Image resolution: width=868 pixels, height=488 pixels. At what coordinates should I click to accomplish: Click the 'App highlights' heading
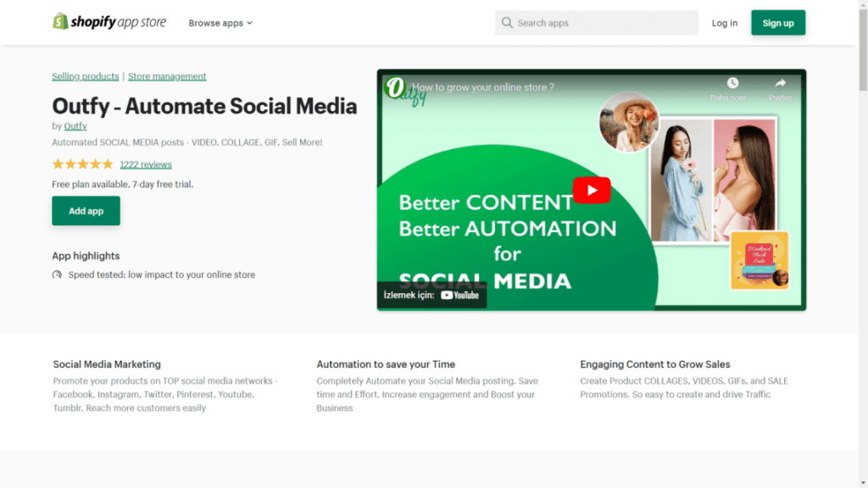(86, 256)
